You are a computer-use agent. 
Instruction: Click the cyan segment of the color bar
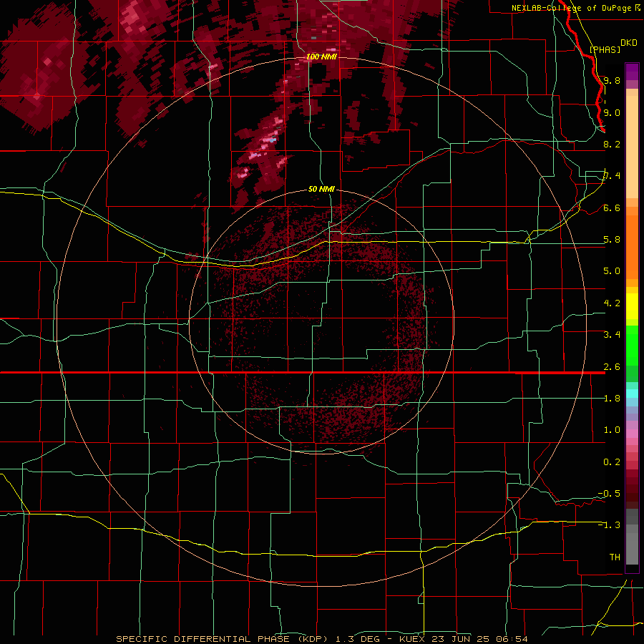[632, 394]
